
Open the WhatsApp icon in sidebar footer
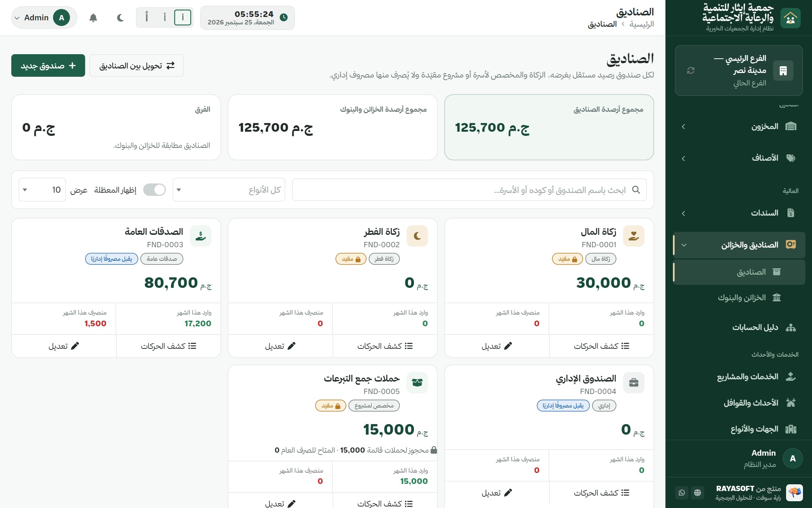[682, 493]
